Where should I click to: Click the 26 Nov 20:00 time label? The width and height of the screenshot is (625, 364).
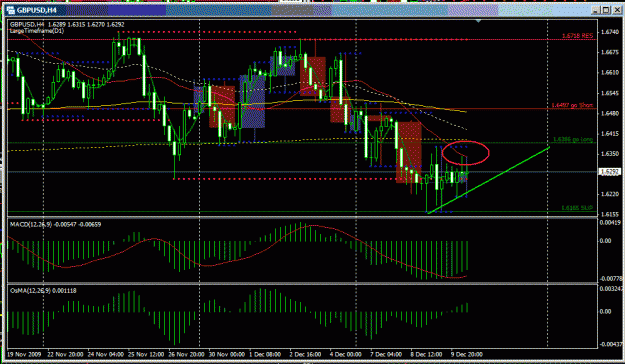(x=187, y=354)
